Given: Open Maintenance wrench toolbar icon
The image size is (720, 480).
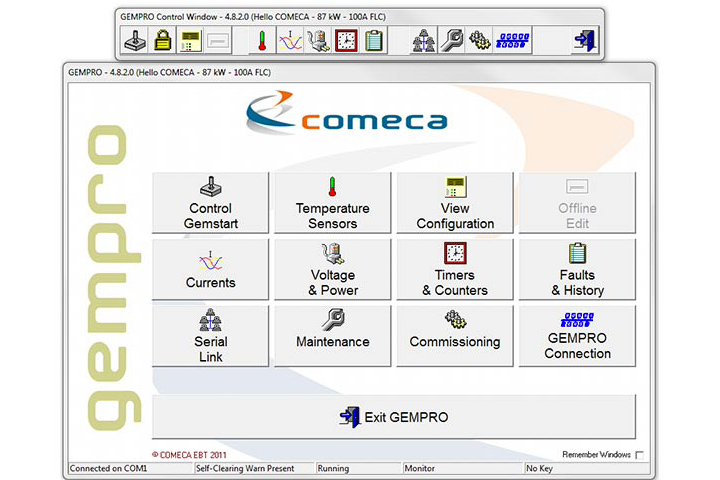Looking at the screenshot, I should (452, 40).
